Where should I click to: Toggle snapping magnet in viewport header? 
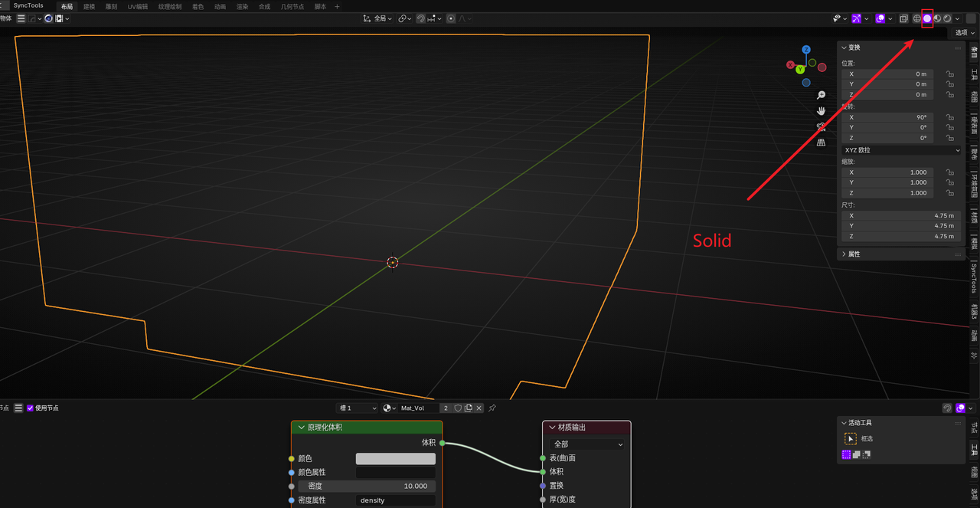(x=421, y=18)
